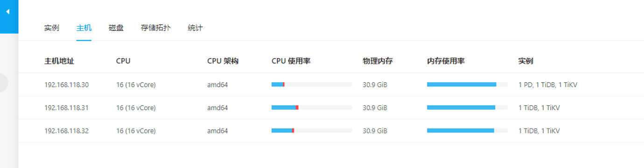The width and height of the screenshot is (644, 168).
Task: Select host address 192.168.118.32
Action: pos(66,131)
